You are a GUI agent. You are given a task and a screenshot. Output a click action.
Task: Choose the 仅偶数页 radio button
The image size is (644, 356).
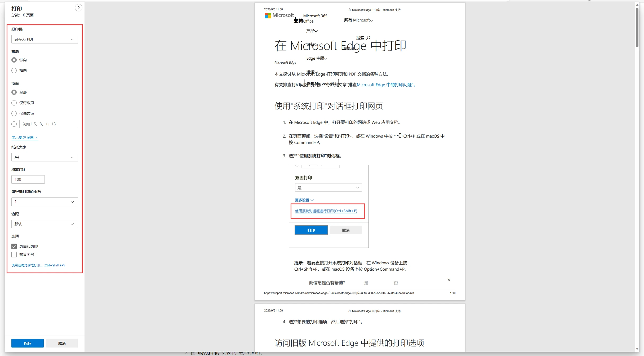14,113
